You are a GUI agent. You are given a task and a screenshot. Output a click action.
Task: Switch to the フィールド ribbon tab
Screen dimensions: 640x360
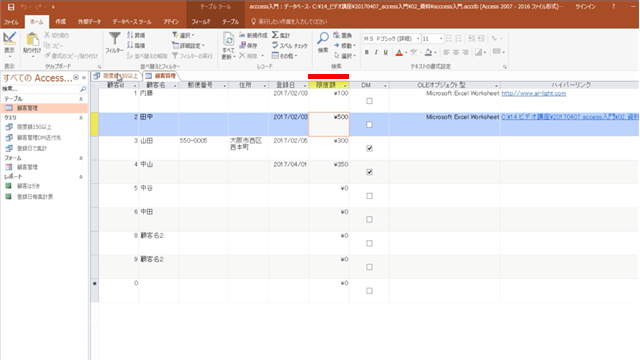click(201, 22)
